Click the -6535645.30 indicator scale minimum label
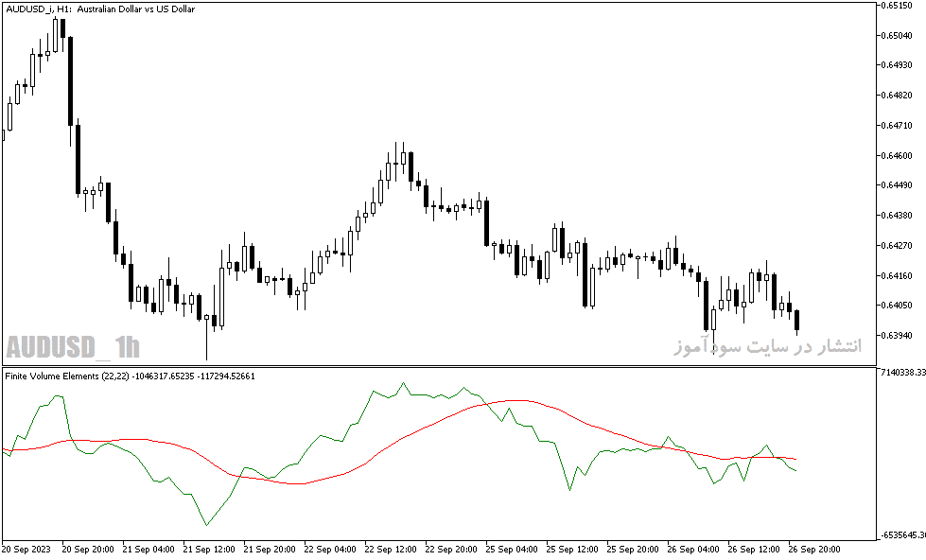Screen dimensions: 926x560 pos(903,535)
